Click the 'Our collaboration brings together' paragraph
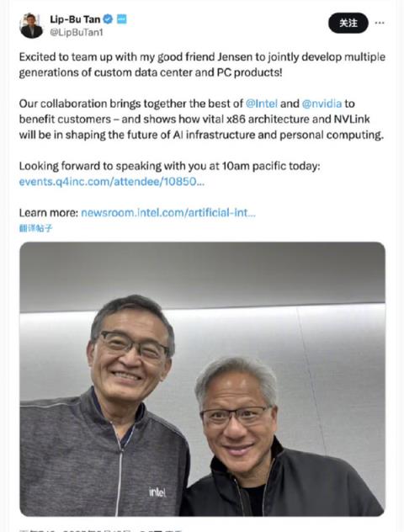This screenshot has height=532, width=404. click(201, 119)
